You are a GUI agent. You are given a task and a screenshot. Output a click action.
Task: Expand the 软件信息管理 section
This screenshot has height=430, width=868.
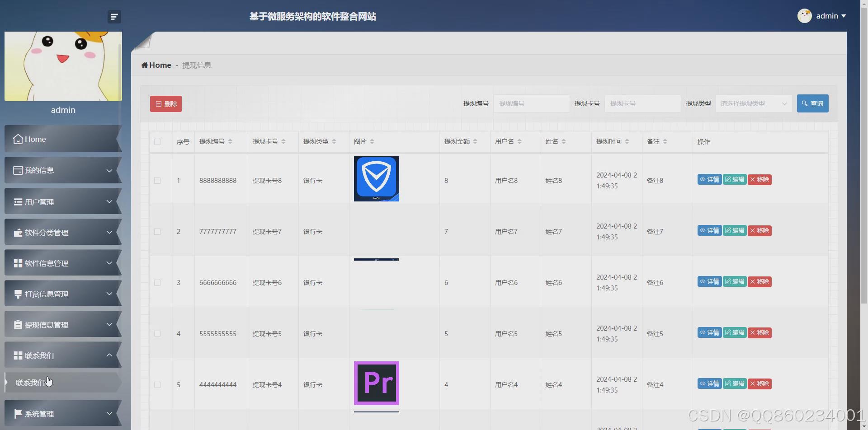tap(63, 262)
